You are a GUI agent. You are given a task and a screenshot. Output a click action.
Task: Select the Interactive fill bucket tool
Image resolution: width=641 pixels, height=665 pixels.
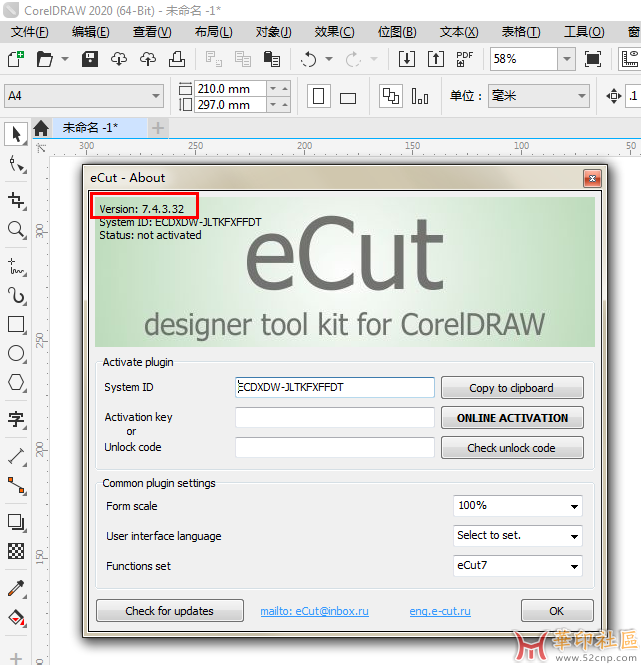[17, 618]
